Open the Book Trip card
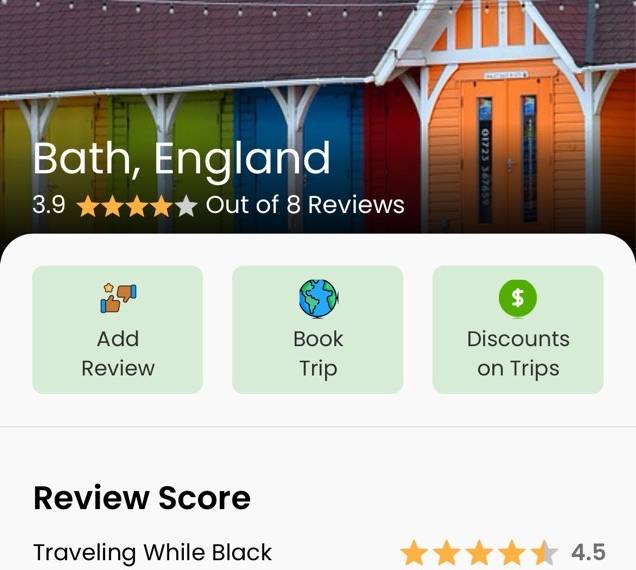 [318, 329]
